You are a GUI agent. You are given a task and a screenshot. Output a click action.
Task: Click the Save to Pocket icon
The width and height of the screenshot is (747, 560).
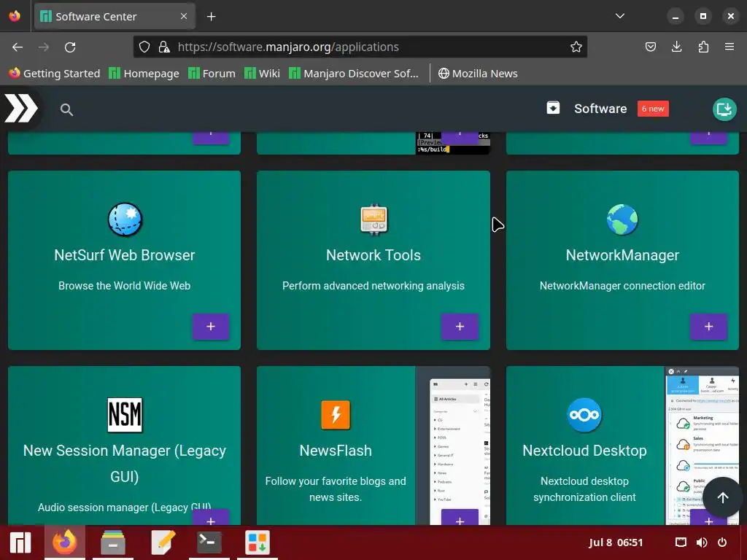click(650, 47)
